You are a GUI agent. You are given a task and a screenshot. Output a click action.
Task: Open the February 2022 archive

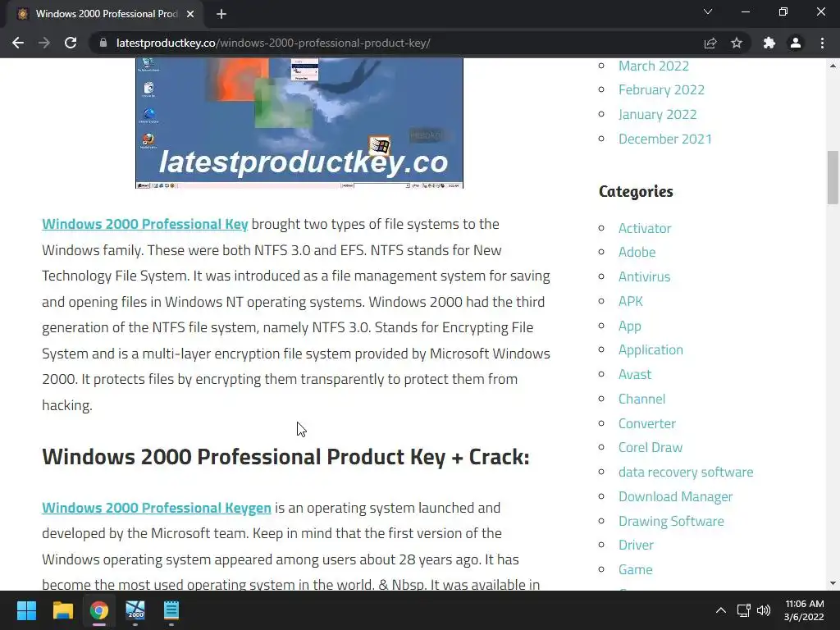pyautogui.click(x=662, y=90)
